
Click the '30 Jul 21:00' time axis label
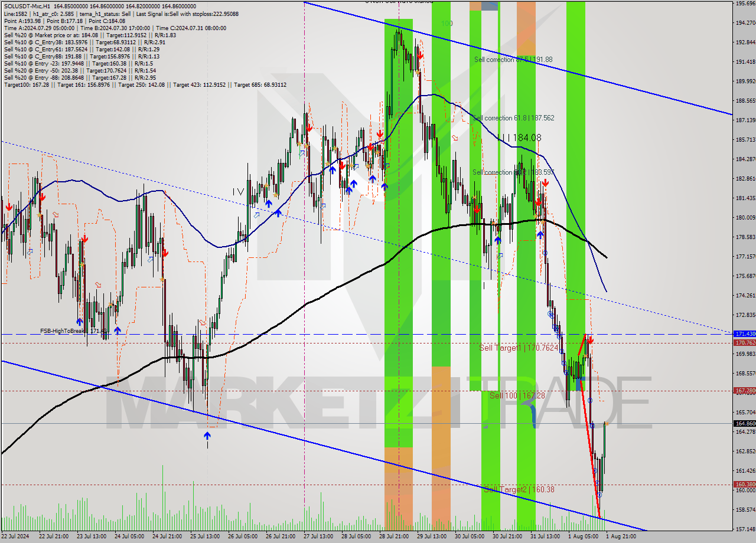pyautogui.click(x=508, y=537)
